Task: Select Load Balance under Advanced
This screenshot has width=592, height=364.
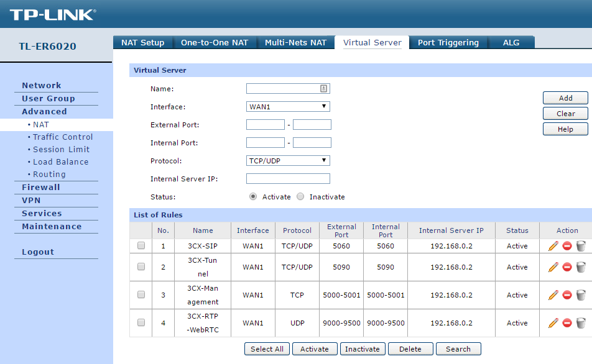Action: click(x=61, y=162)
